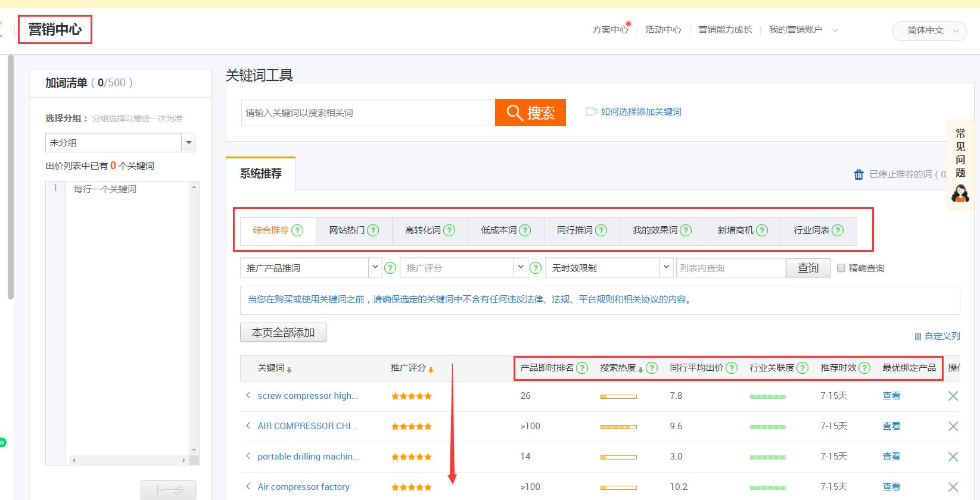Image resolution: width=980 pixels, height=500 pixels.
Task: Click help icon next to 推广评分 dropdown
Action: click(536, 268)
